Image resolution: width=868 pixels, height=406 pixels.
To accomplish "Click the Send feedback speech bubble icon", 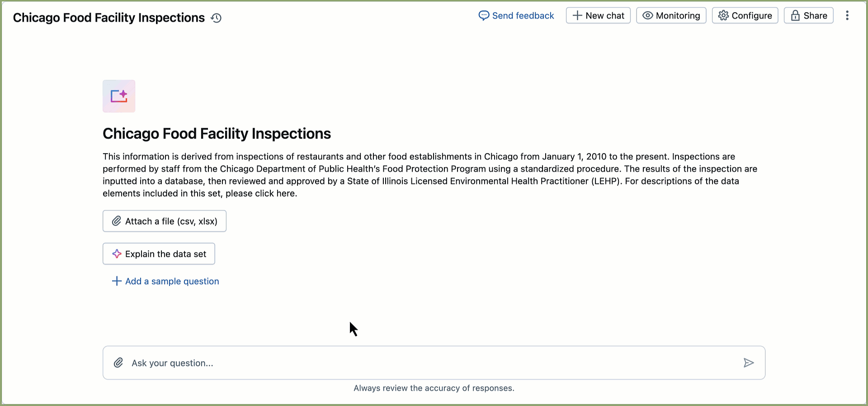I will (484, 16).
